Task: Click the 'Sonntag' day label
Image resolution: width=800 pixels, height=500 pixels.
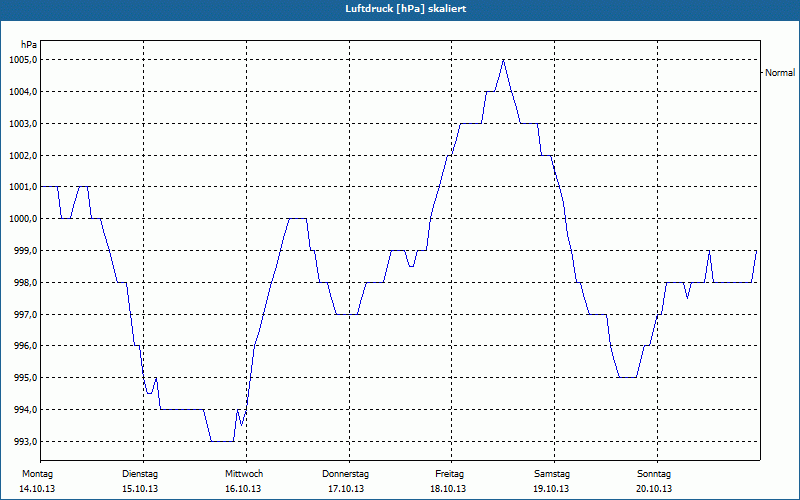Action: (x=654, y=474)
